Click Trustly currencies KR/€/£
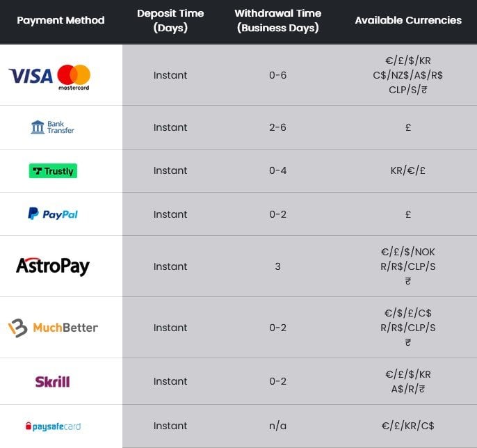The width and height of the screenshot is (477, 448). (408, 170)
